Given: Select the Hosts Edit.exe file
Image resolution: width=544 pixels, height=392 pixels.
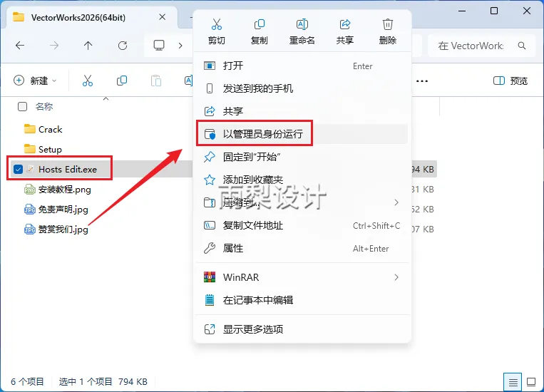Looking at the screenshot, I should tap(68, 170).
